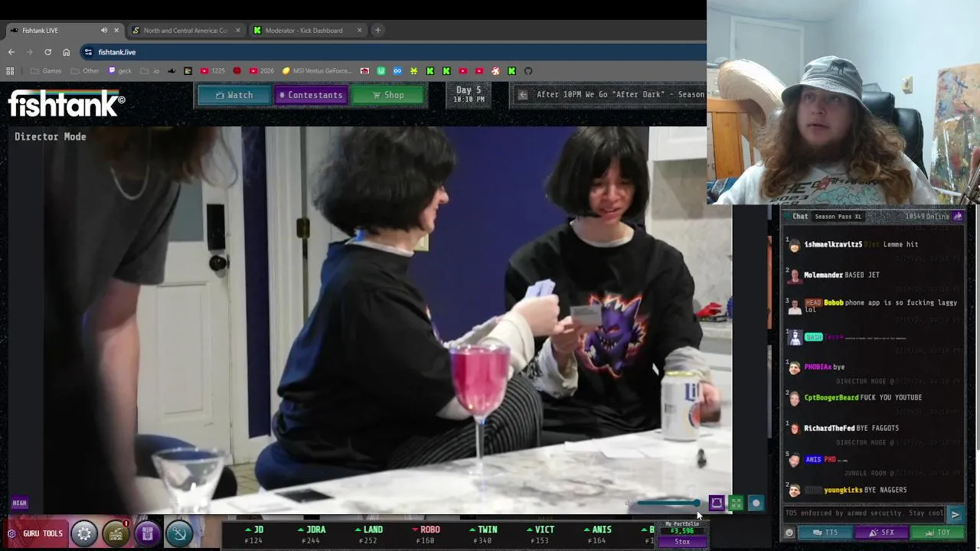Click username Molemander in chat
The height and width of the screenshot is (551, 980).
point(823,275)
